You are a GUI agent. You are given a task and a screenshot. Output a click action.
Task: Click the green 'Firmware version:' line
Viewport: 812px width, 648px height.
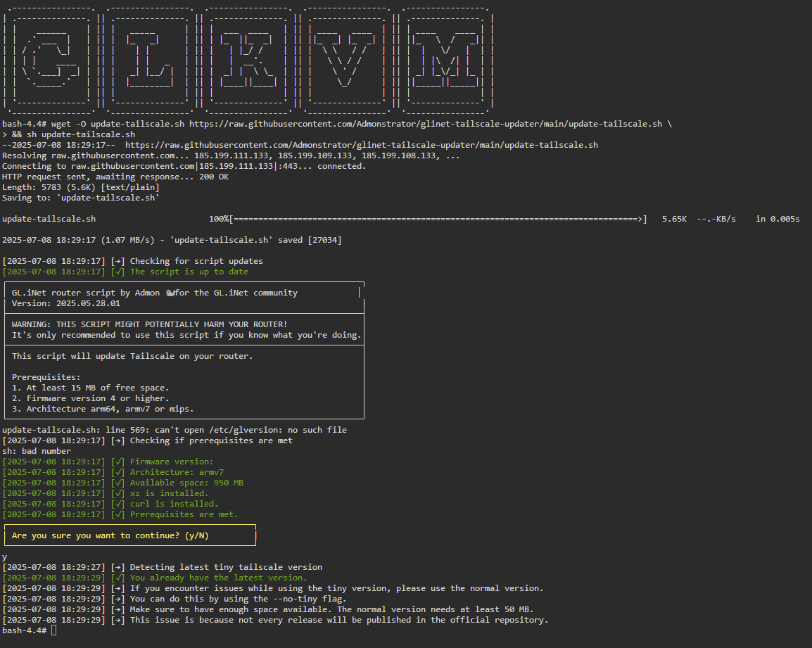(x=108, y=462)
